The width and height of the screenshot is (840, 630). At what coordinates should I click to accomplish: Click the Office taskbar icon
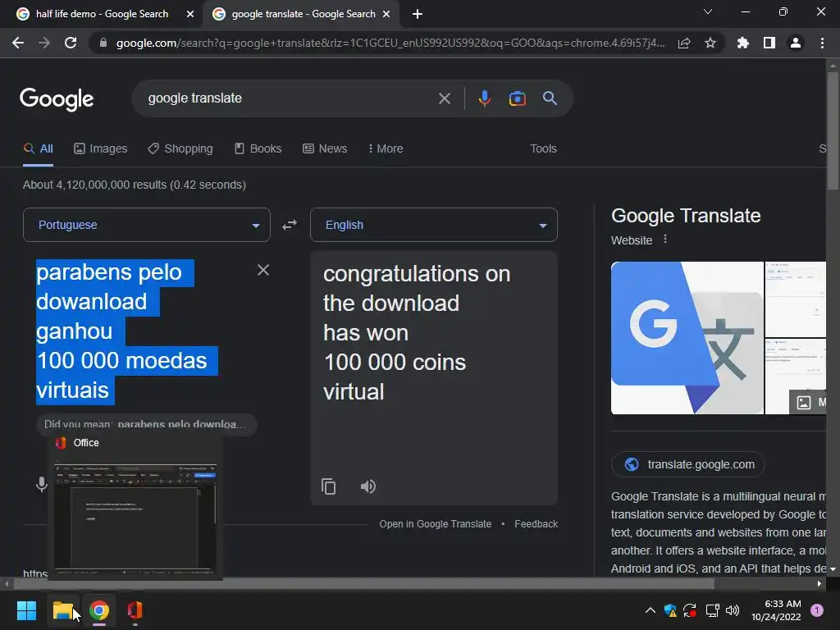point(135,610)
